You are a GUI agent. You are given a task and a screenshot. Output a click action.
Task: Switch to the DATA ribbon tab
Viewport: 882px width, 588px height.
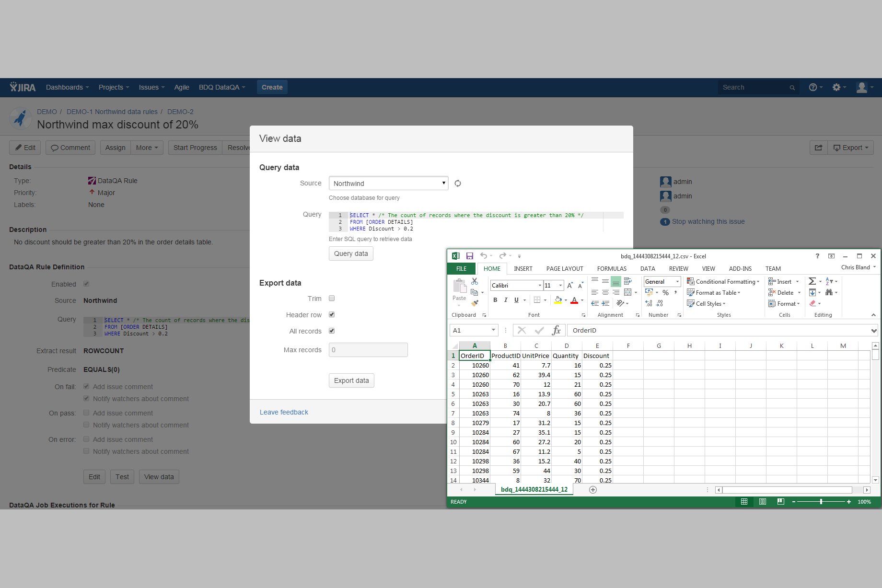648,269
